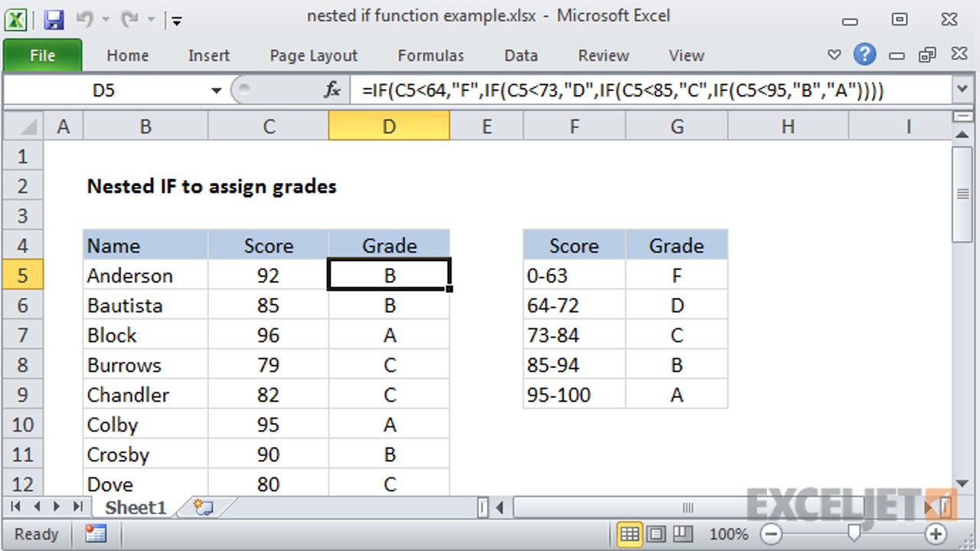Open the Name Box dropdown

coord(215,90)
